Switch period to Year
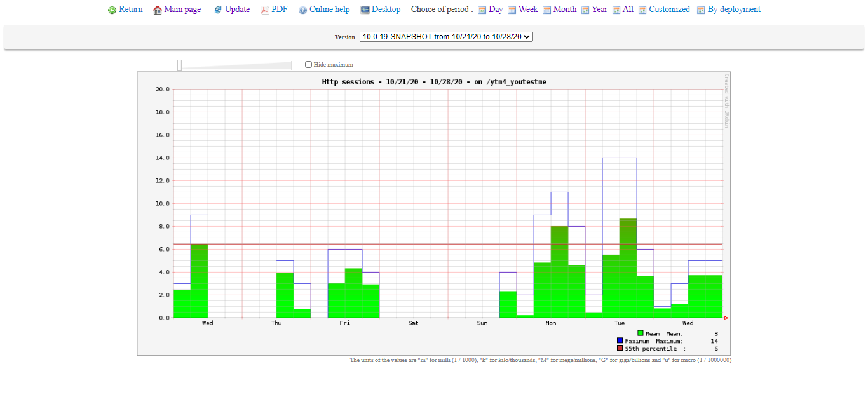This screenshot has width=868, height=397. 599,10
